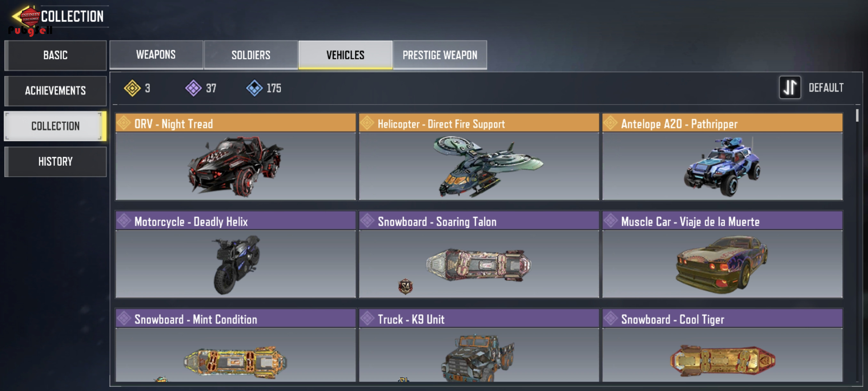Toggle the sort order arrows icon

(x=790, y=88)
